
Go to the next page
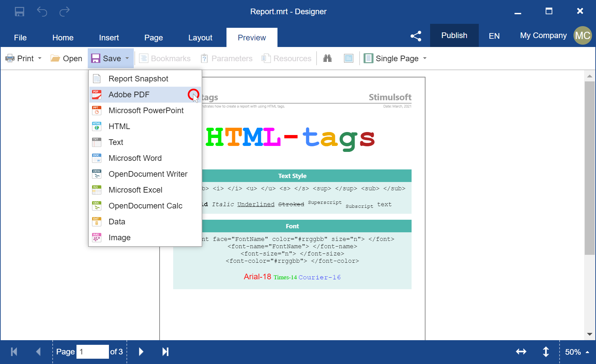(x=141, y=352)
